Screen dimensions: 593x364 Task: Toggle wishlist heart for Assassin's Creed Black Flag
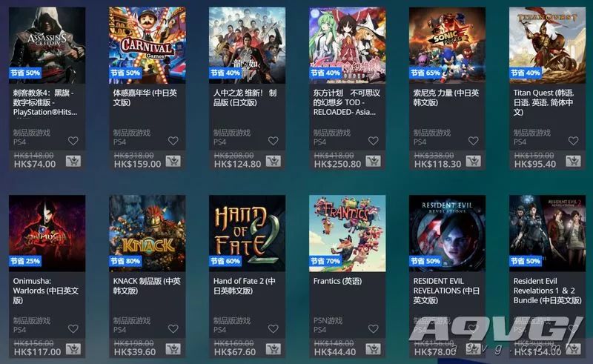click(73, 141)
